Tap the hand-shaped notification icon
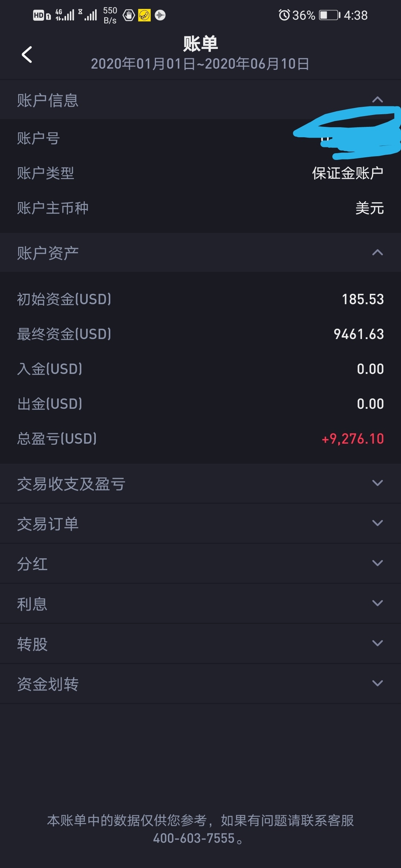Image resolution: width=401 pixels, height=868 pixels. [x=129, y=15]
